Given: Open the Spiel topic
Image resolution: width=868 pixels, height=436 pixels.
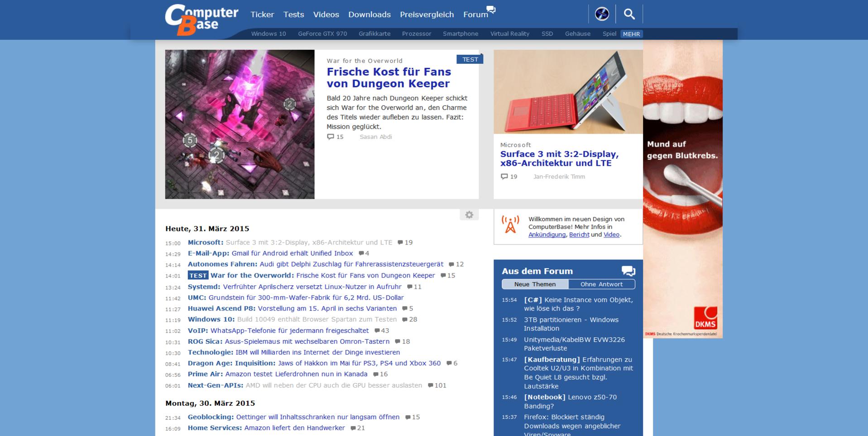Looking at the screenshot, I should click(x=609, y=34).
